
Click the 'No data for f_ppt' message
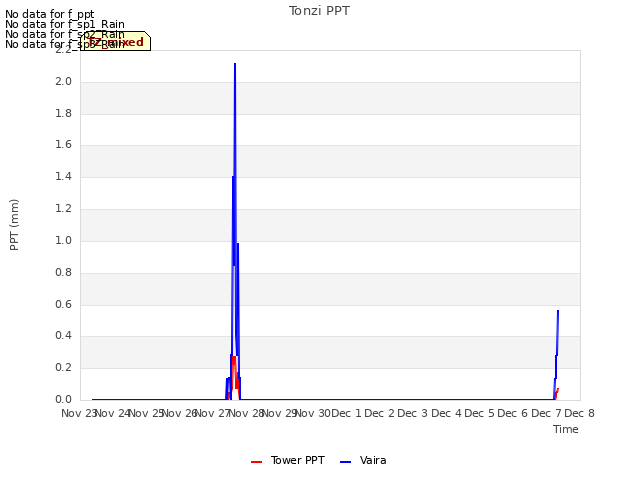[x=50, y=14]
